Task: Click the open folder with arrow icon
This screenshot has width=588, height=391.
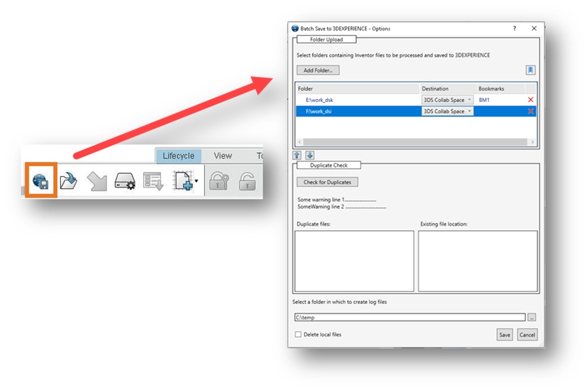Action: [68, 180]
